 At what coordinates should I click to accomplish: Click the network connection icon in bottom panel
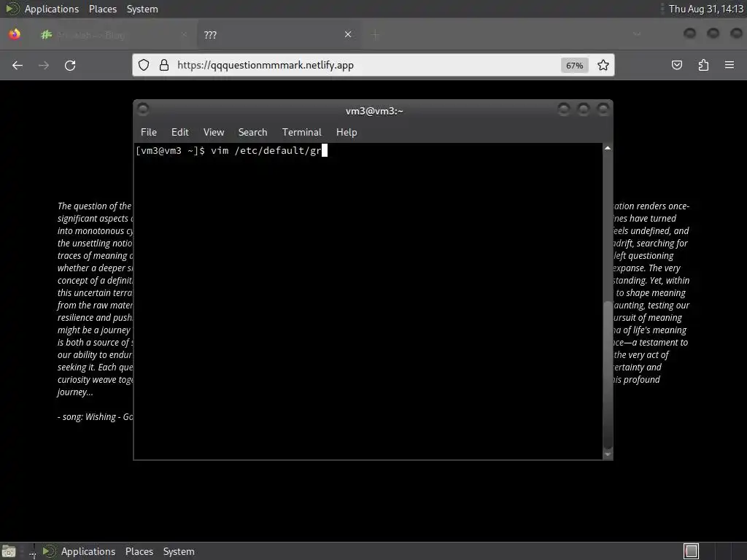(32, 551)
